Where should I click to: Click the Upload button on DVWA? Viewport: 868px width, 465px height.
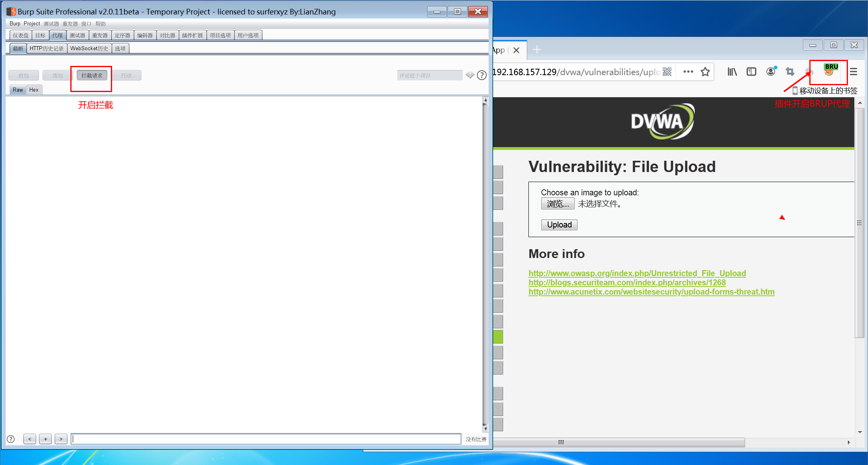[559, 225]
